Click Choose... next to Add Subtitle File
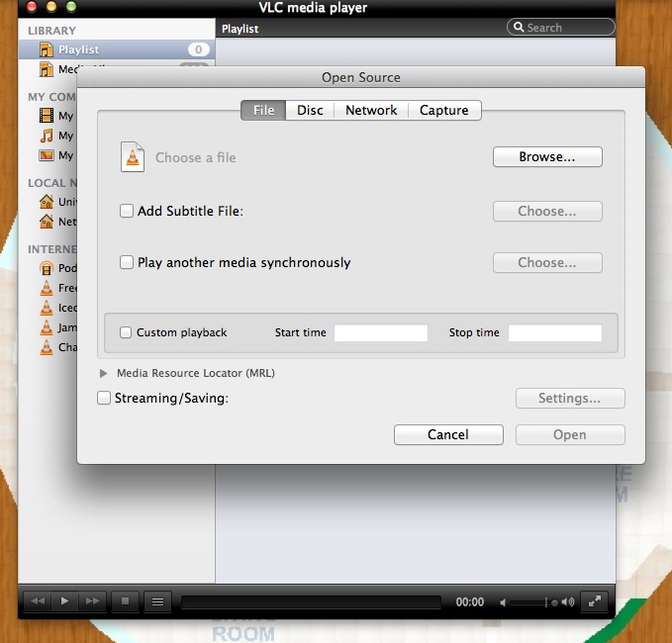Viewport: 672px width, 643px height. 547,211
